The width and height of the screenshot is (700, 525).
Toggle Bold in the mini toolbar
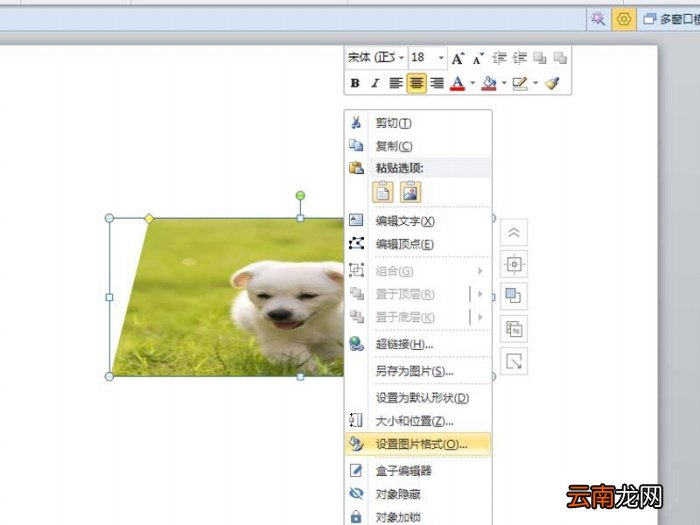pos(355,83)
